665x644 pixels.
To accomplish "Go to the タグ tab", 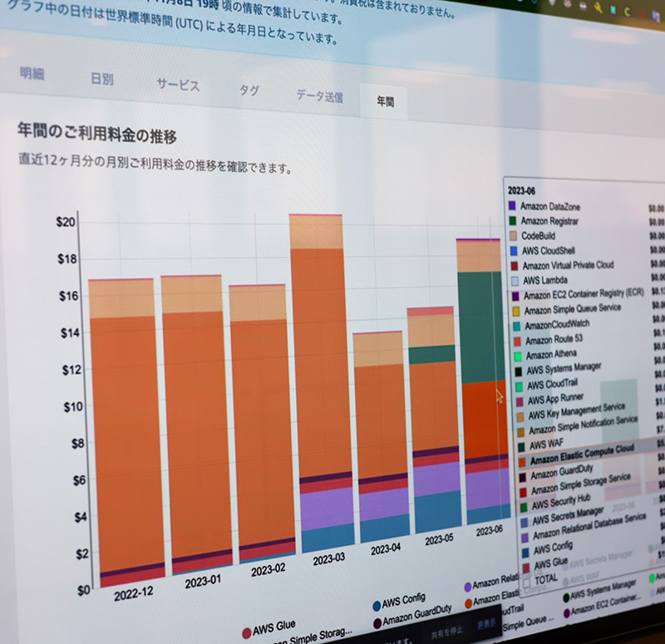I will 249,91.
